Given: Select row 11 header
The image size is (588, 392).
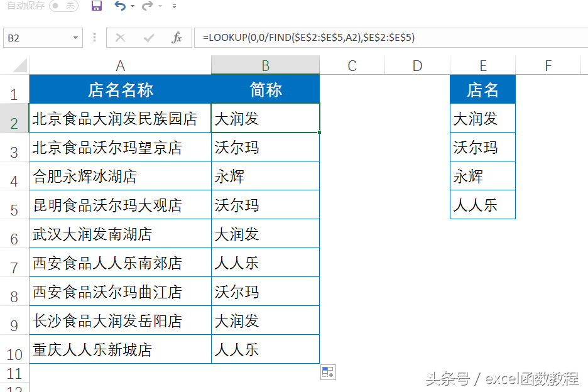Looking at the screenshot, I should [x=14, y=373].
